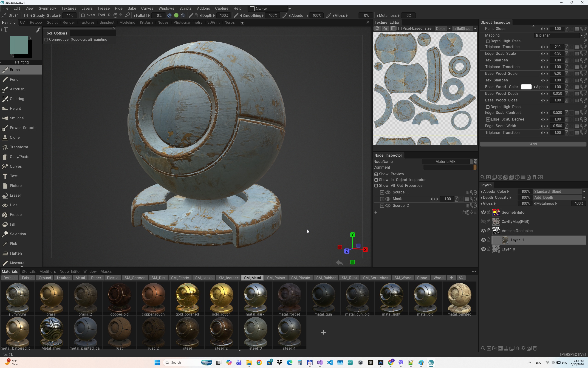Open Google Chrome from the taskbar
The height and width of the screenshot is (368, 588).
tap(259, 363)
